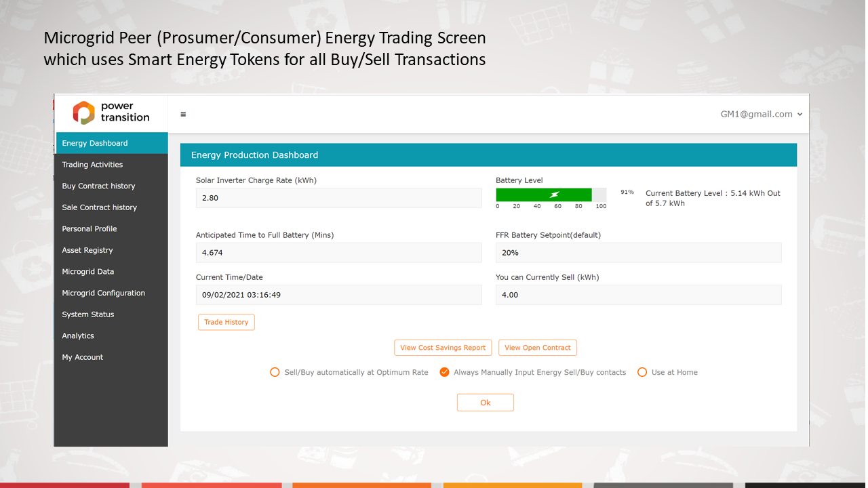Click Solar Inverter Charge Rate field
The image size is (868, 488).
[339, 198]
